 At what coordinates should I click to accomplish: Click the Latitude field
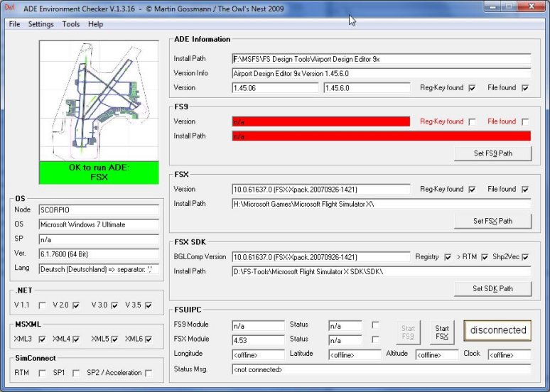coord(355,355)
